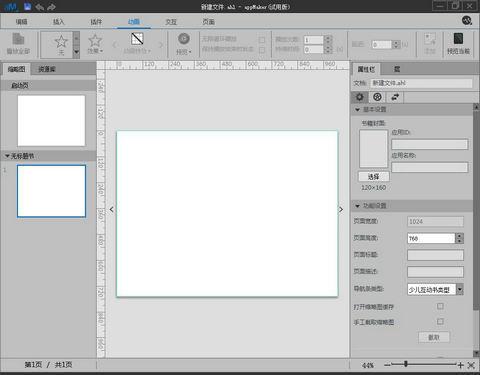
Task: Click the 应用ID input field
Action: click(430, 144)
